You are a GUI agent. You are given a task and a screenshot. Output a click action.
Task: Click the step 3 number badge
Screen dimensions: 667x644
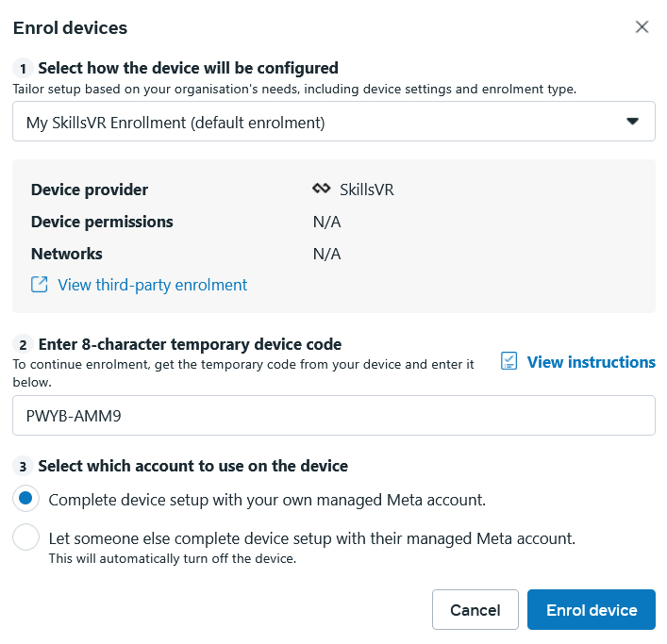coord(23,467)
